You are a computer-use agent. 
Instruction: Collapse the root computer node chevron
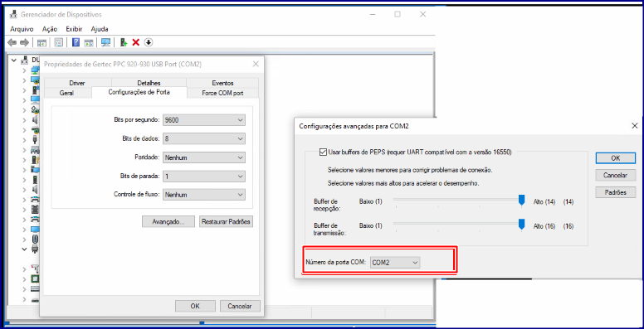click(x=14, y=60)
